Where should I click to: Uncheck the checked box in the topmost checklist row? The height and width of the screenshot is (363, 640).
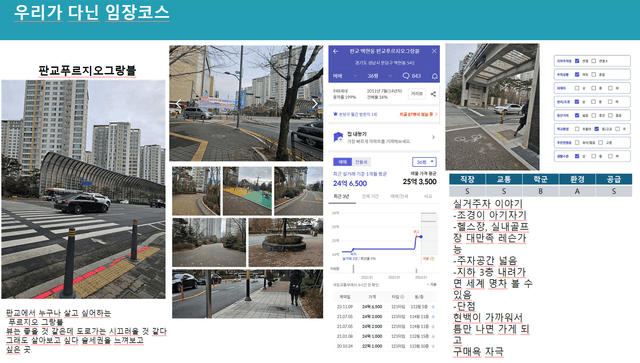[x=577, y=61]
